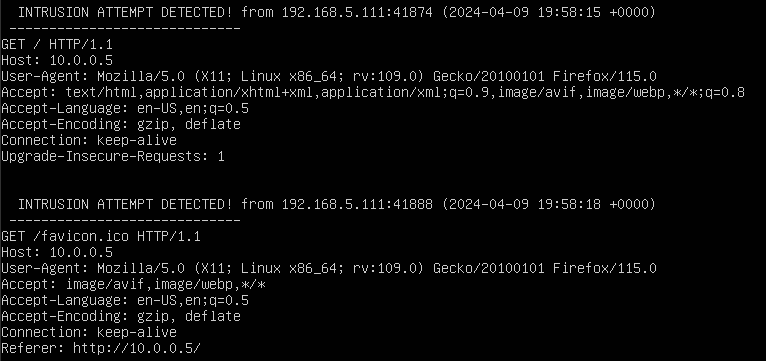Click the Accept: image/avif,image/webp line
This screenshot has width=766, height=361.
[x=133, y=284]
